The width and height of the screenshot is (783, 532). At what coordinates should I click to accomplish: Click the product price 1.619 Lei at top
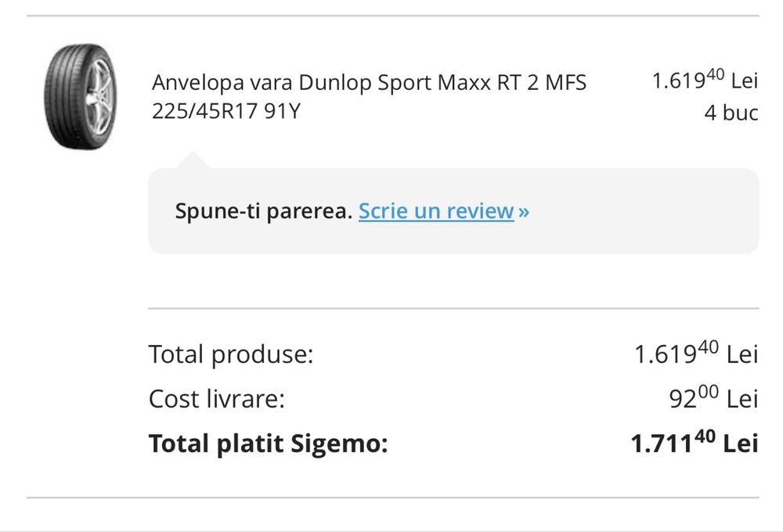tap(705, 80)
